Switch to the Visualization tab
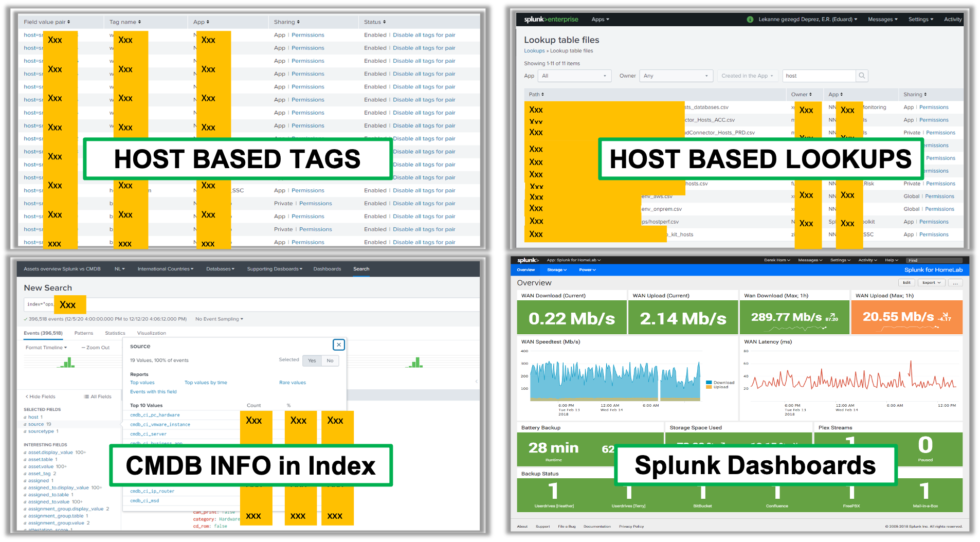The width and height of the screenshot is (980, 542). point(152,333)
